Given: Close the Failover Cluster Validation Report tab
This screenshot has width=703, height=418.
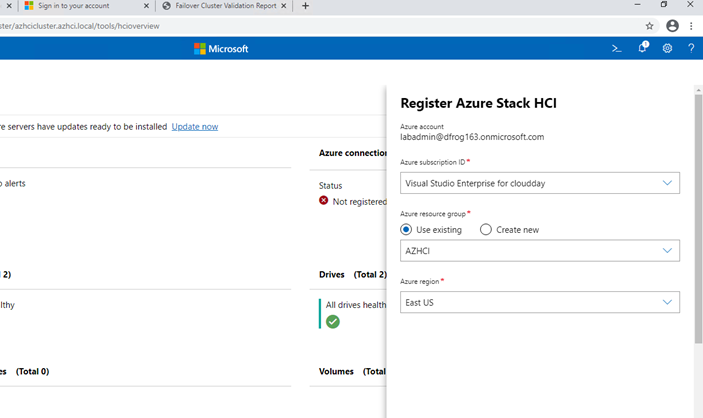Looking at the screenshot, I should tap(283, 6).
